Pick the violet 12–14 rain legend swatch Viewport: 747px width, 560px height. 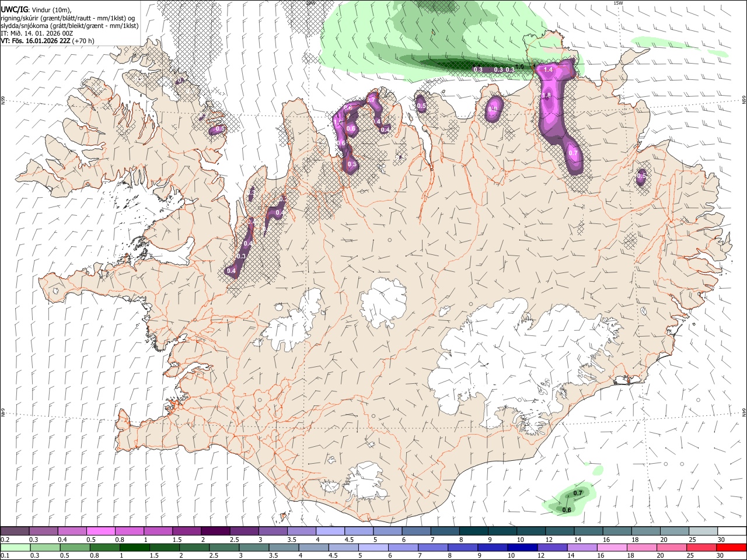pyautogui.click(x=552, y=547)
